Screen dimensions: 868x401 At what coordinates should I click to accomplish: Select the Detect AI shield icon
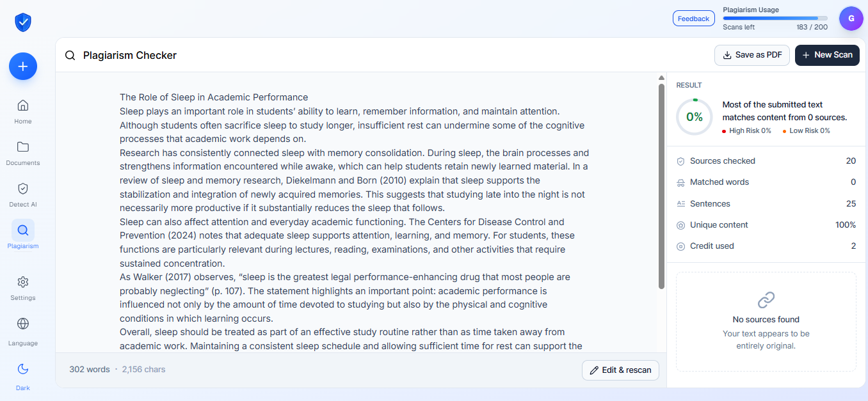pyautogui.click(x=23, y=188)
